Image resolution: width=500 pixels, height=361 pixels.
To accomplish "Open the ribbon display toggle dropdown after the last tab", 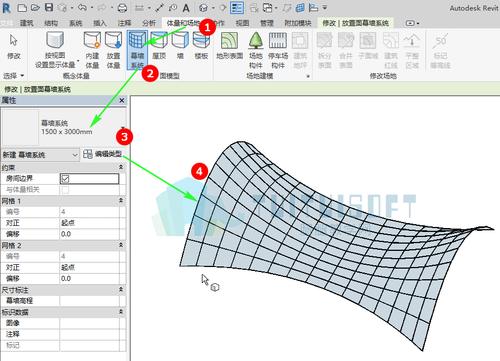I will (x=412, y=23).
